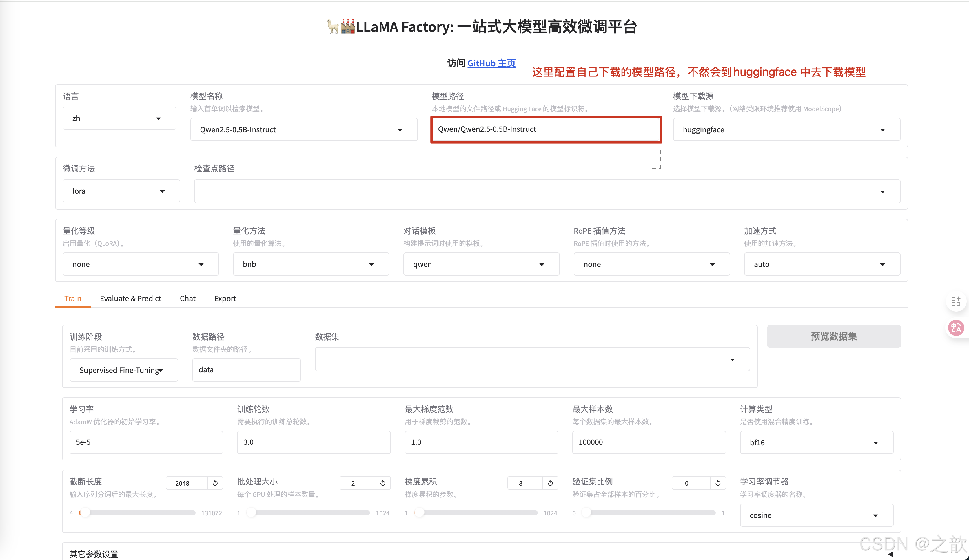Viewport: 969px width, 560px height.
Task: Click the 梯度累积 number box showing 8
Action: click(525, 483)
